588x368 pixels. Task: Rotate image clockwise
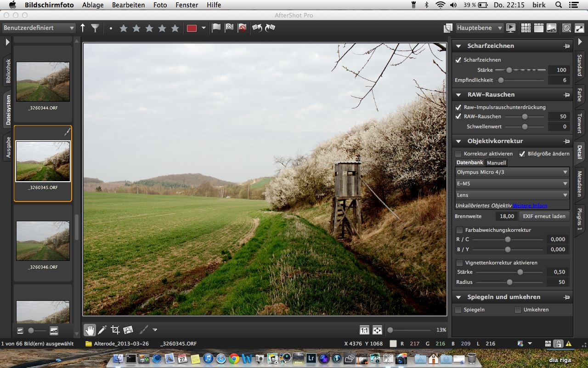(x=270, y=28)
